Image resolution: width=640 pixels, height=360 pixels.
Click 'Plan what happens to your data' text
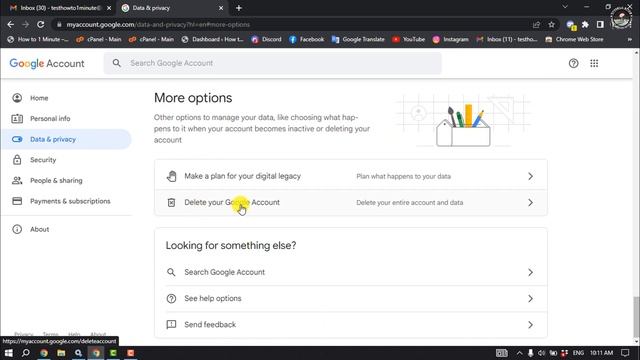403,176
